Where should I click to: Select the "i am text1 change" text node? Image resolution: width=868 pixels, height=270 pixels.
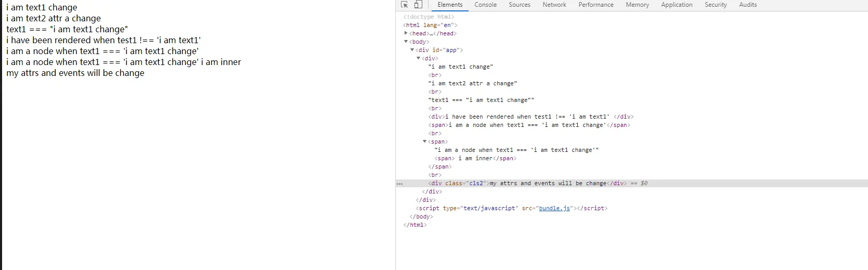pos(460,67)
